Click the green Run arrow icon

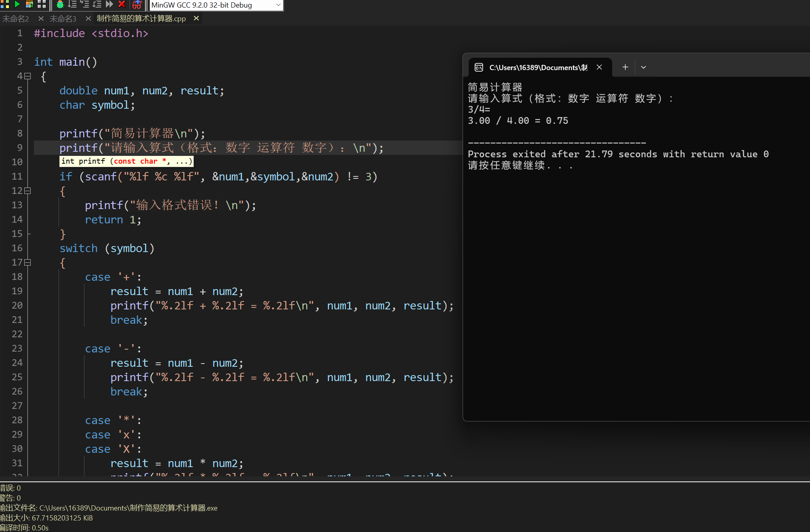[x=17, y=4]
